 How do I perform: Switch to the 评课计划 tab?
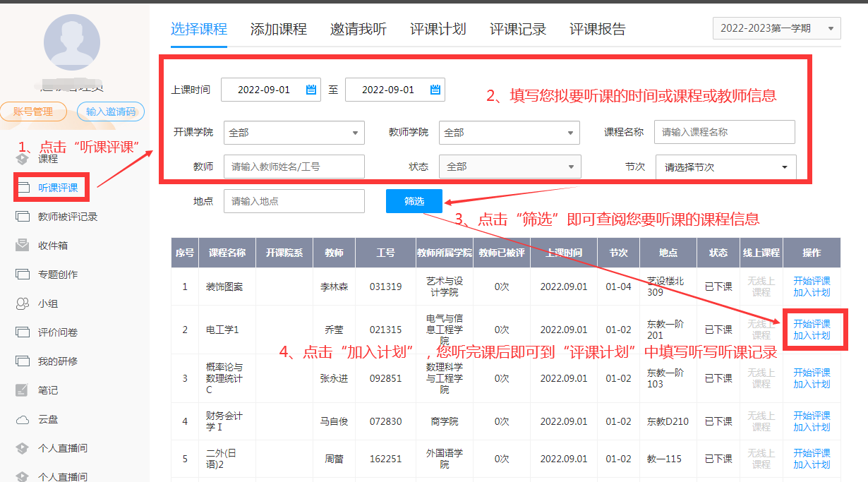click(x=438, y=29)
